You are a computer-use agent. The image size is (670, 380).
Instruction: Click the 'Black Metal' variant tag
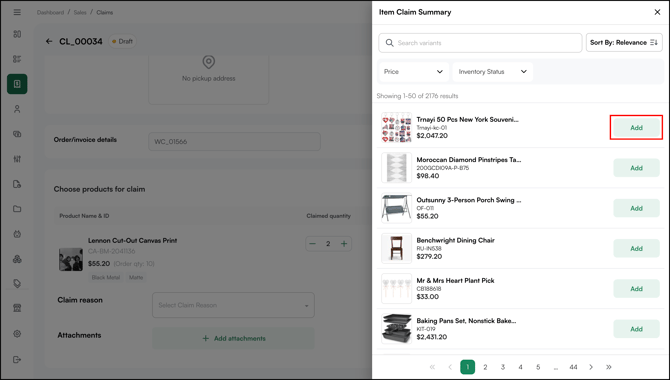click(106, 277)
